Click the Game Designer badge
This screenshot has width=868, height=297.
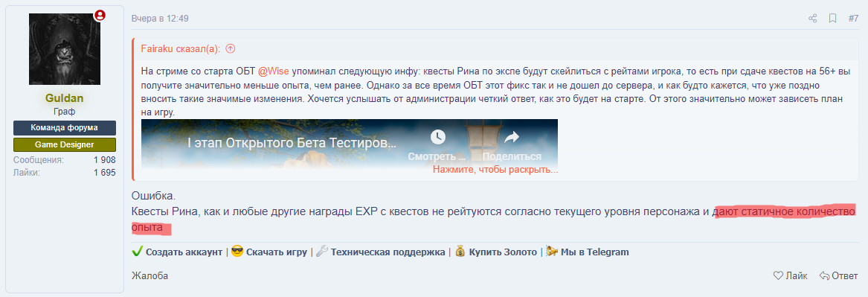tap(64, 144)
